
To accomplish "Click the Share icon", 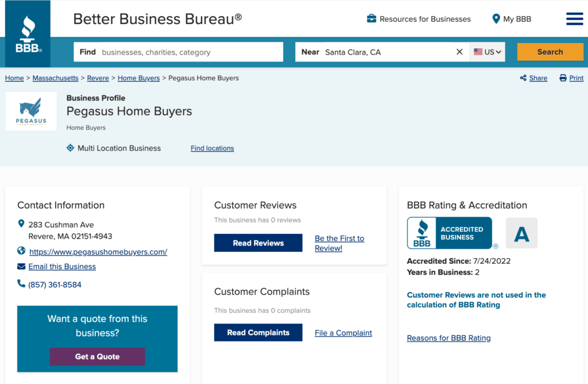I will coord(523,78).
